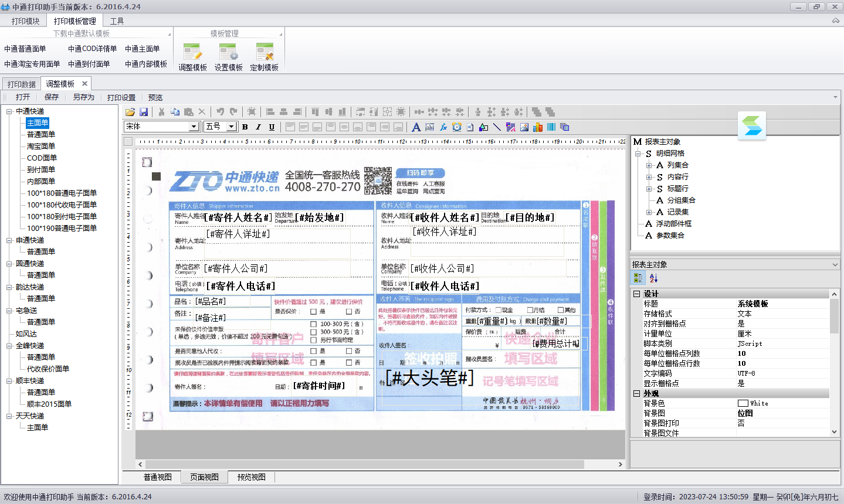
Task: Click the horizontal scrollbar under the design canvas
Action: pyautogui.click(x=379, y=464)
